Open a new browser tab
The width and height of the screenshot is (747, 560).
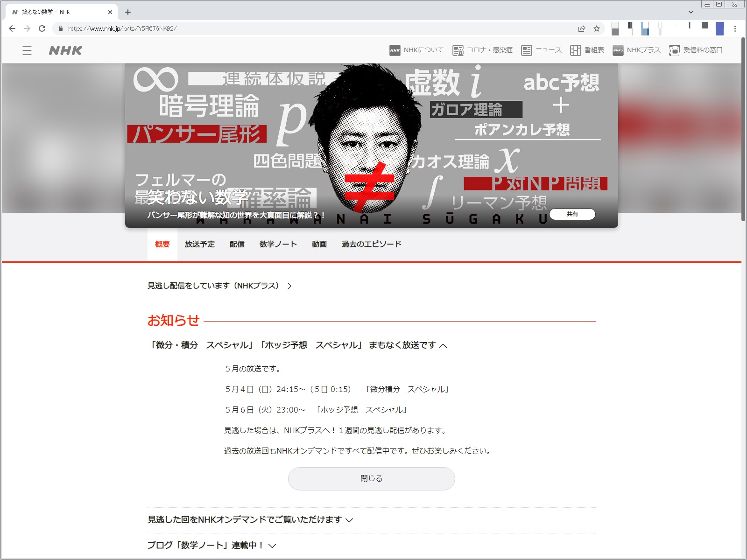pyautogui.click(x=128, y=12)
